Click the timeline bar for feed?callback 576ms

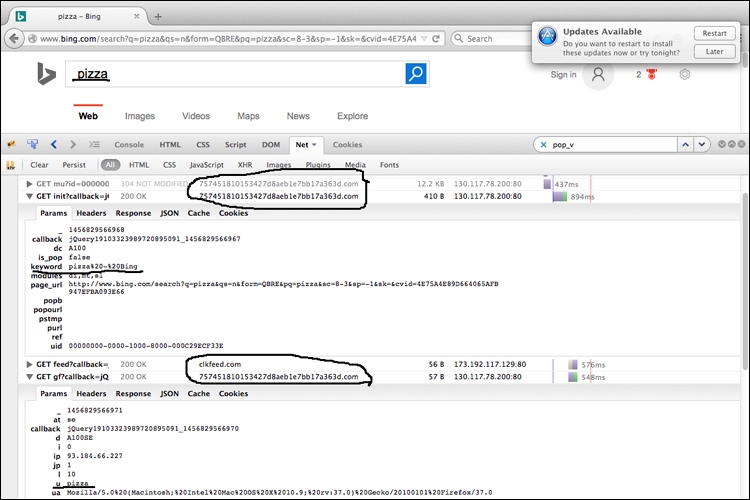pyautogui.click(x=573, y=365)
